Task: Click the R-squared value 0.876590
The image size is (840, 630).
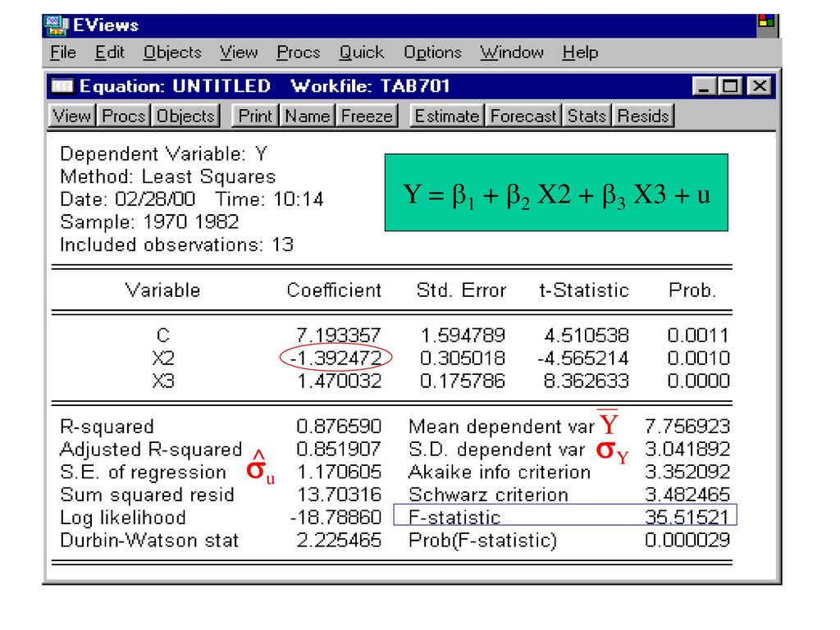Action: click(x=339, y=427)
